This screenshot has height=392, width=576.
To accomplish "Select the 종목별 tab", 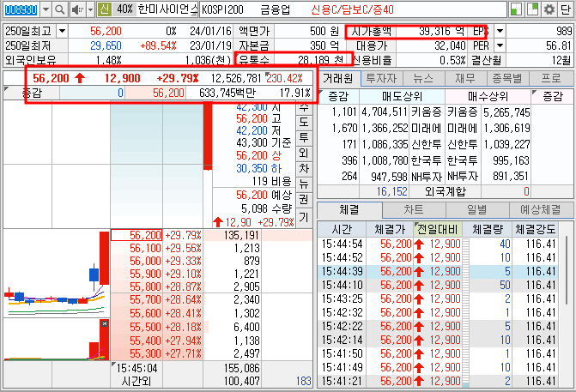I will (x=507, y=78).
